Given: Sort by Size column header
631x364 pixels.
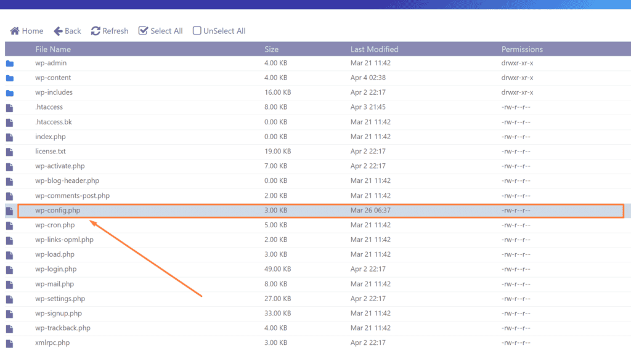Looking at the screenshot, I should pos(272,49).
